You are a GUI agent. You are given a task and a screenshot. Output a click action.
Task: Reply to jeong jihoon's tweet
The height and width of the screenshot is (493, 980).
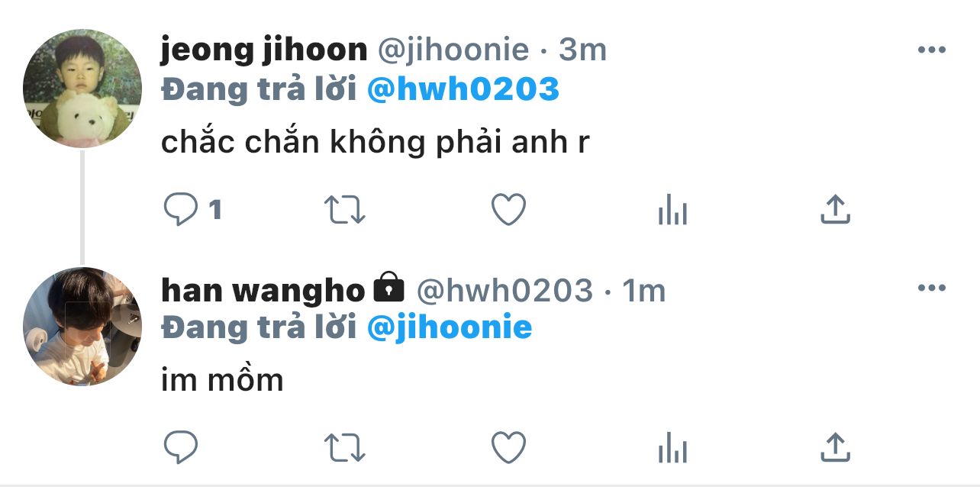181,209
